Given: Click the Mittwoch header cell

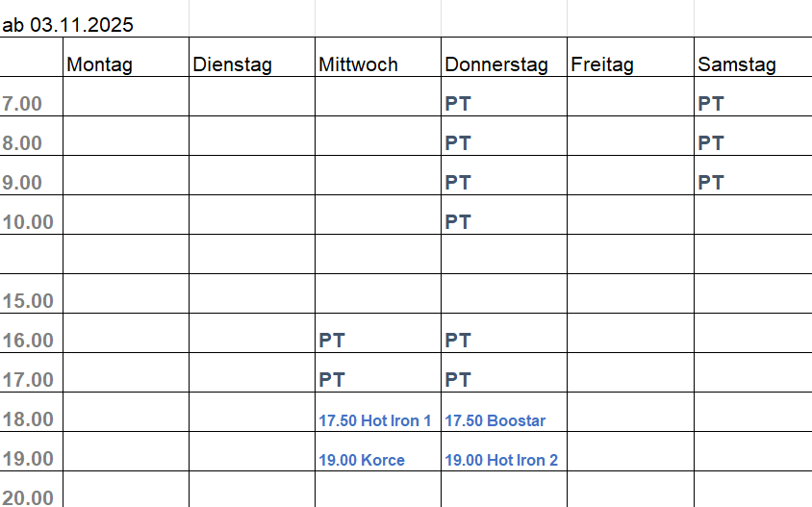Looking at the screenshot, I should click(x=357, y=64).
